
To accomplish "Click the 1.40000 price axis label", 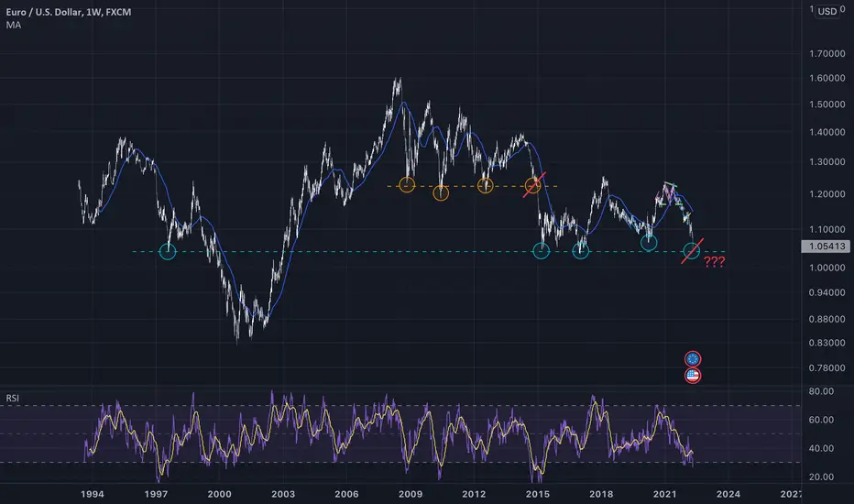I will point(827,132).
